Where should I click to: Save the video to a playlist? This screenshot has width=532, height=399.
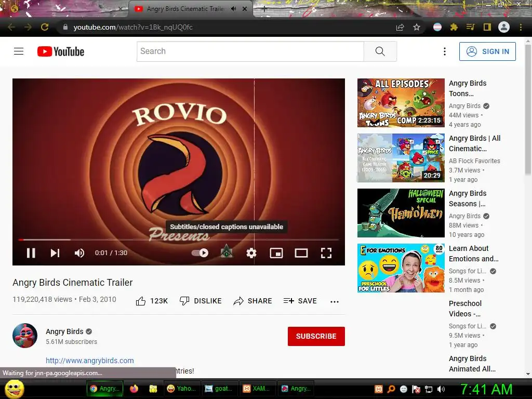tap(300, 301)
